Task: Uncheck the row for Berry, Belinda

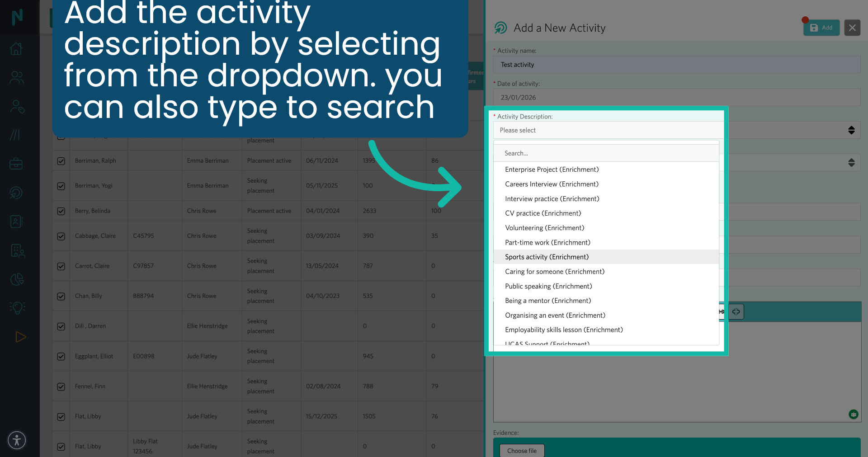Action: click(x=61, y=211)
